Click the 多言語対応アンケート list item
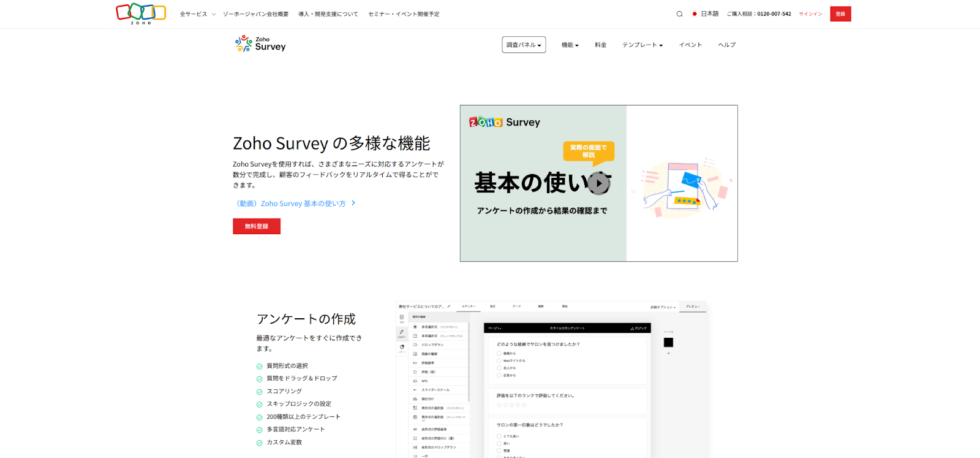Screen dimensions: 980x458 click(x=295, y=429)
